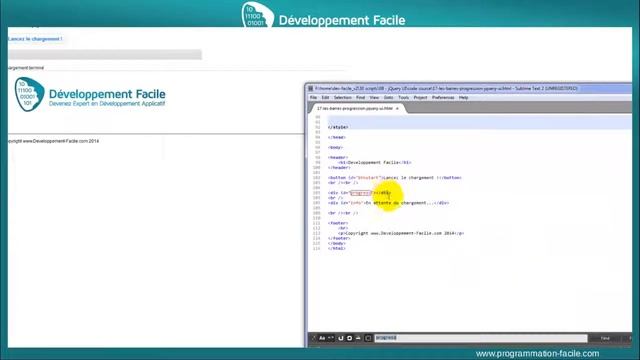The width and height of the screenshot is (640, 360).
Task: Click the gray progress bar in browser
Action: pos(105,55)
